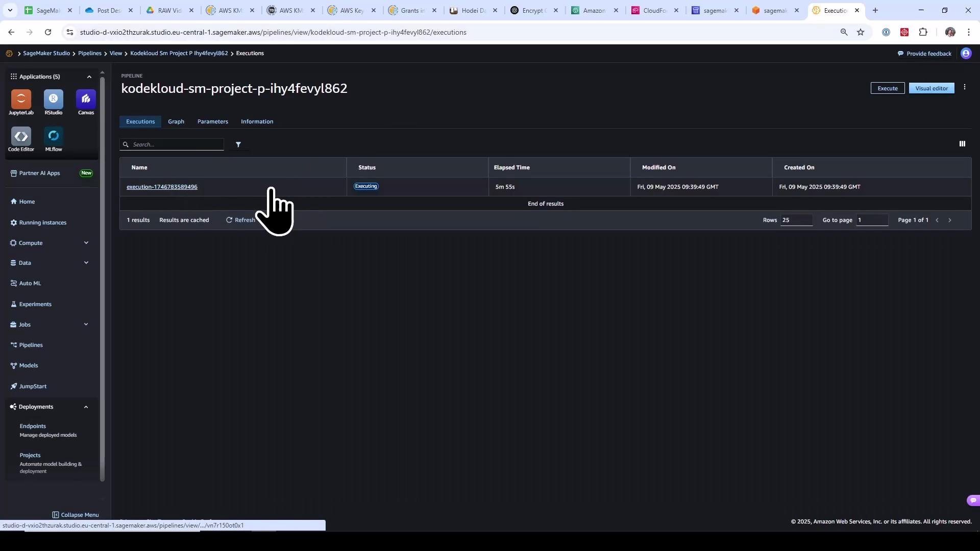Expand the Compute menu
This screenshot has width=980, height=551.
click(86, 243)
